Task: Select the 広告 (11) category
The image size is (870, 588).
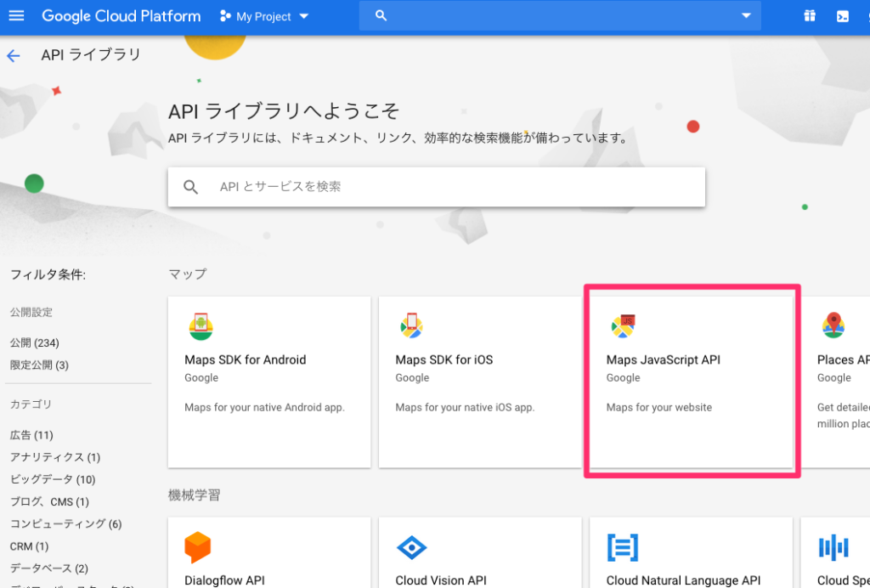Action: (x=31, y=435)
